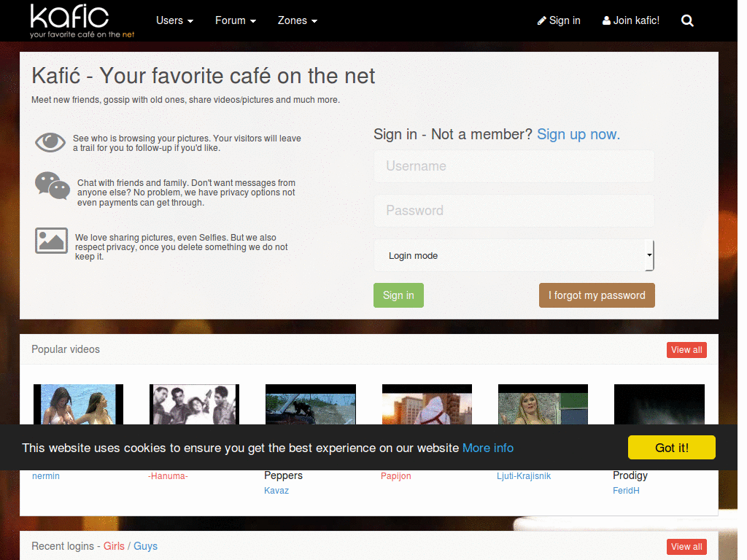Image resolution: width=747 pixels, height=560 pixels.
Task: Open Sign in from the top navigation
Action: pyautogui.click(x=559, y=20)
